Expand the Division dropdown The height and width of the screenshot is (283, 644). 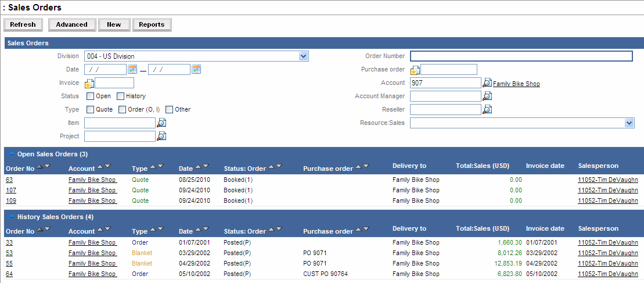coord(303,56)
